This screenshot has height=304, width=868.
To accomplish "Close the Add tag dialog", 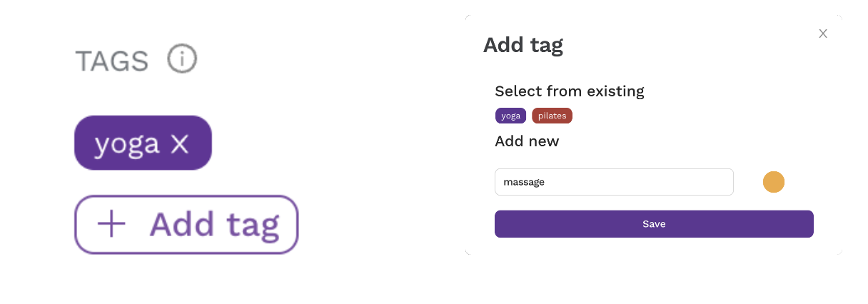I will pos(823,34).
